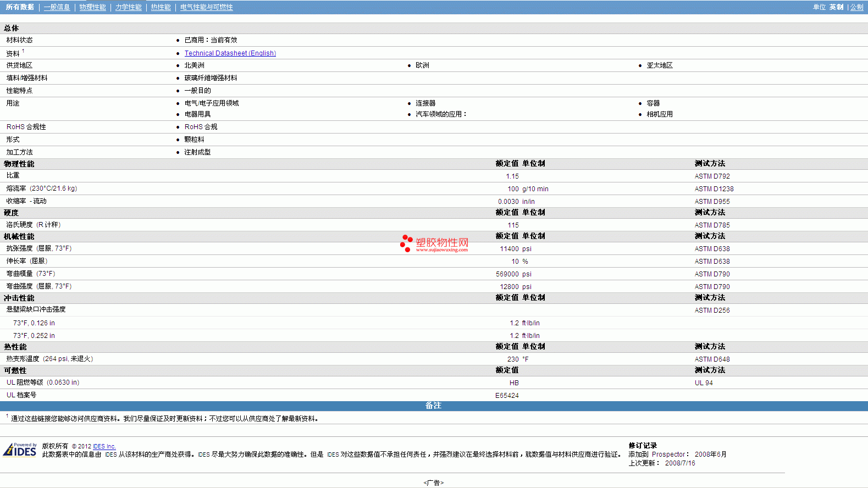Switch to the 一般信息 tab
This screenshot has width=868, height=488.
[x=57, y=7]
